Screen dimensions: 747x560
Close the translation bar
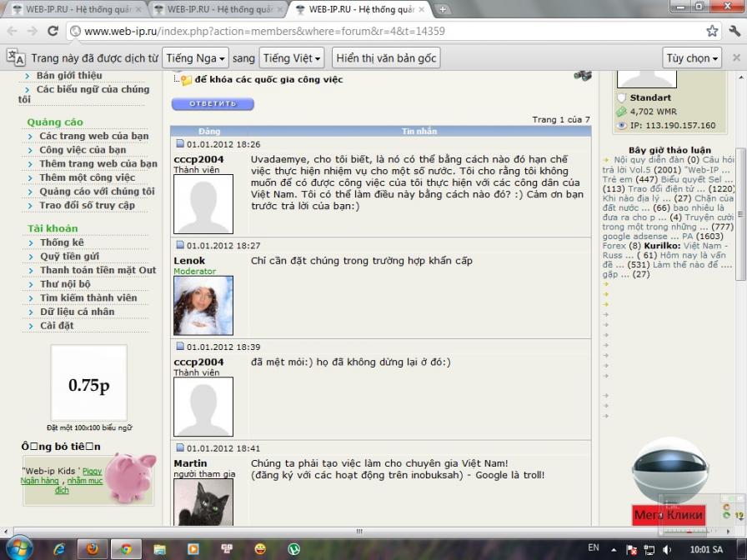coord(736,58)
